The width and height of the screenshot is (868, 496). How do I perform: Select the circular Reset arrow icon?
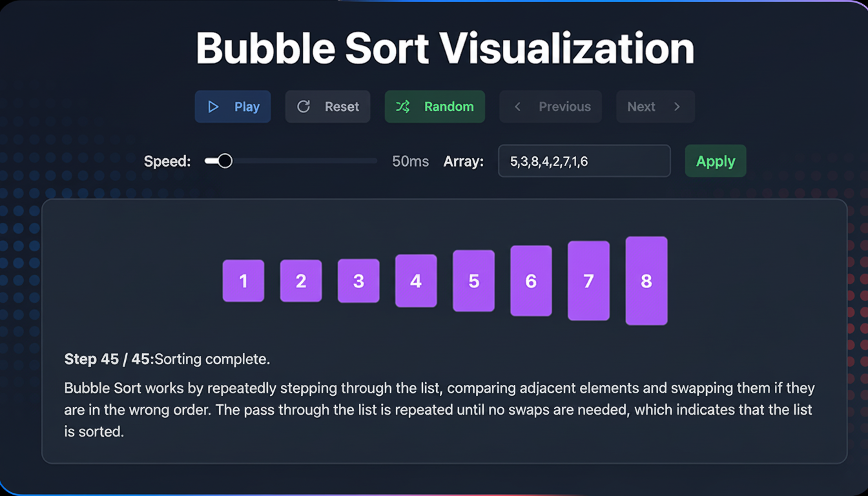point(304,107)
